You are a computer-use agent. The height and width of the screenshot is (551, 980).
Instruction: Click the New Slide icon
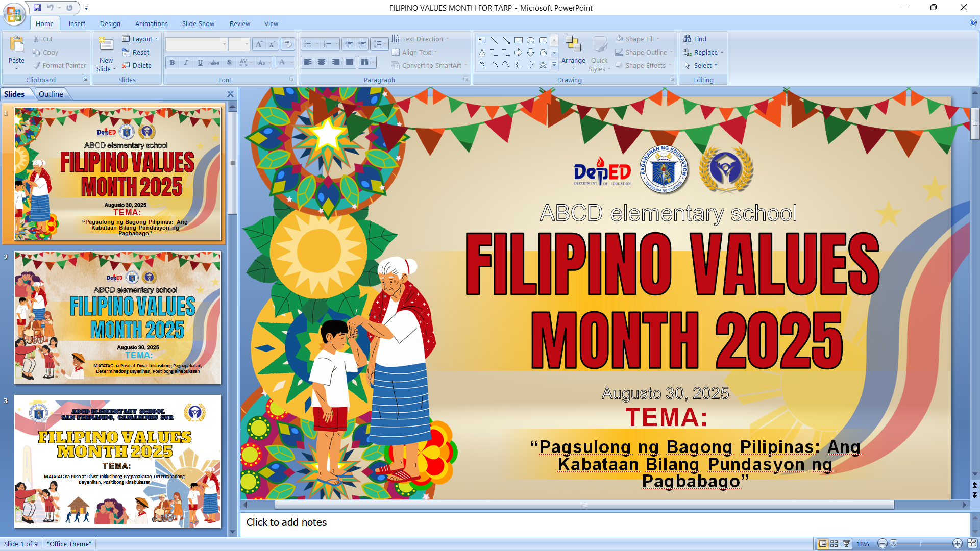click(106, 45)
